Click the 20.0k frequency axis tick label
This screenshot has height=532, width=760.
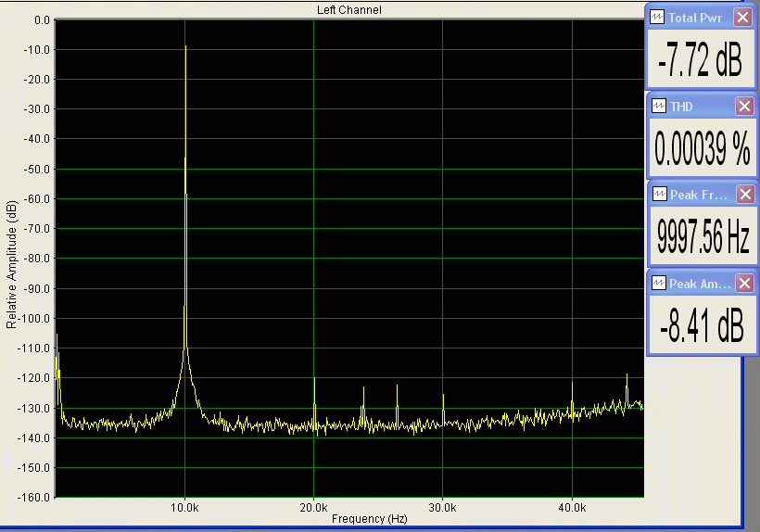pos(313,508)
